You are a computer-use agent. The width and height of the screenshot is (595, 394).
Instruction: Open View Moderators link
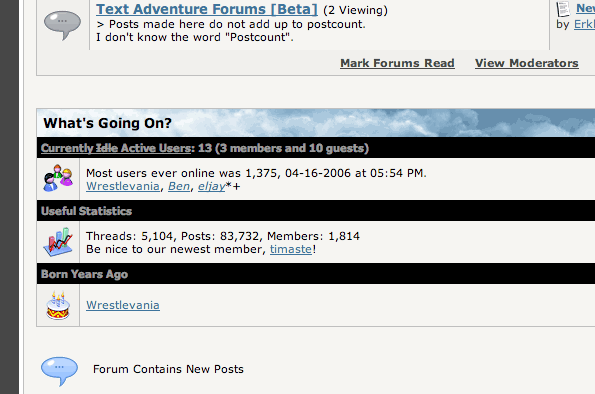pos(527,63)
